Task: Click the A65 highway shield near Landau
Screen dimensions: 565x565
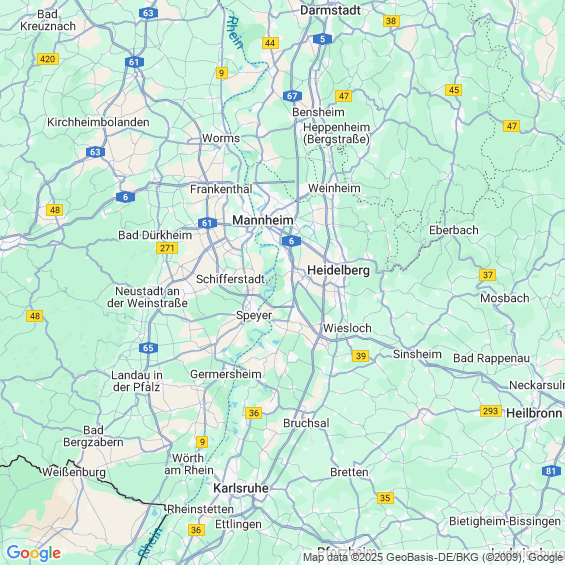Action: tap(148, 348)
